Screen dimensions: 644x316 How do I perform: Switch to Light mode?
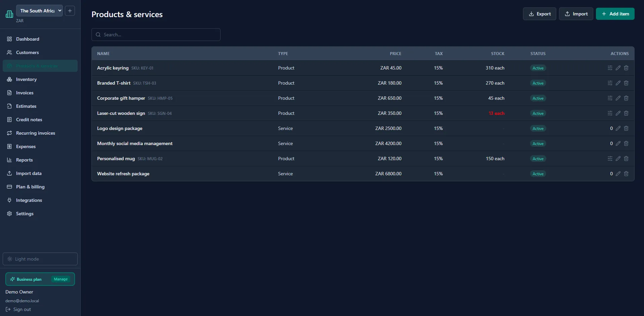tap(40, 259)
